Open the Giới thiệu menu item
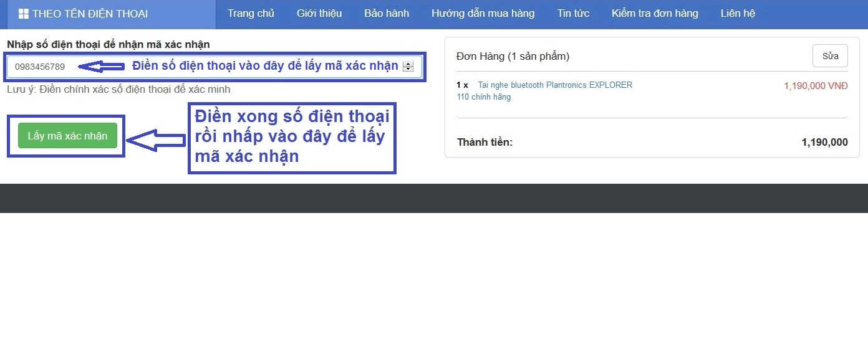Image resolution: width=868 pixels, height=350 pixels. pyautogui.click(x=319, y=14)
